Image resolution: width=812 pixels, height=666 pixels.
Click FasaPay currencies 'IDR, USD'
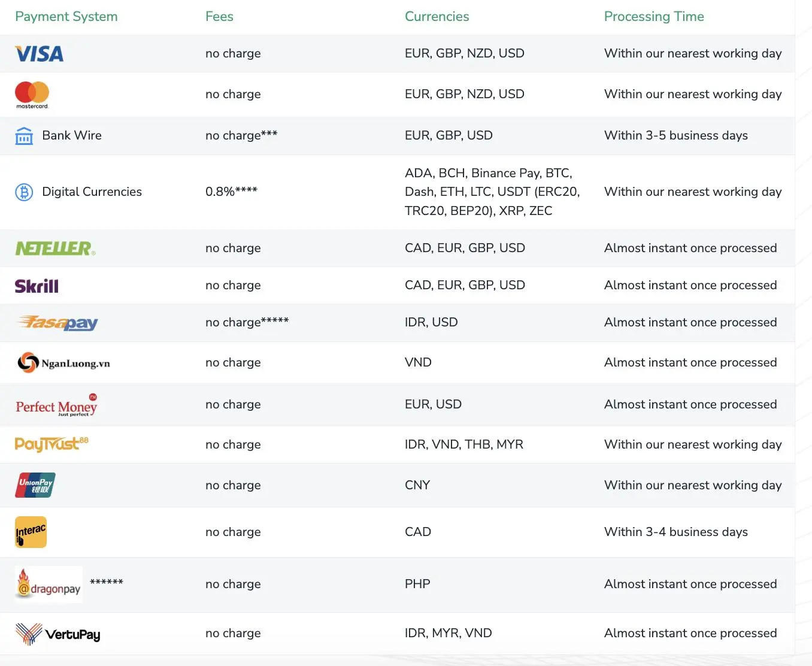tap(431, 322)
